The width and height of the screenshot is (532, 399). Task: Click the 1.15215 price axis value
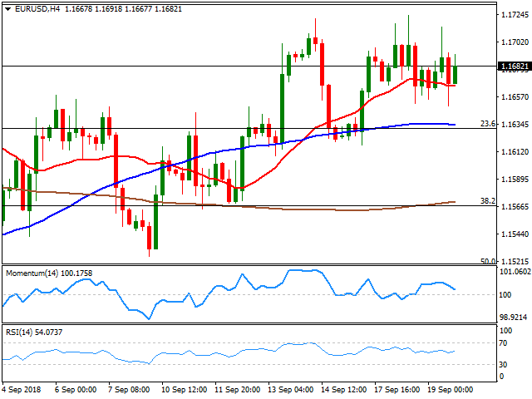(512, 261)
